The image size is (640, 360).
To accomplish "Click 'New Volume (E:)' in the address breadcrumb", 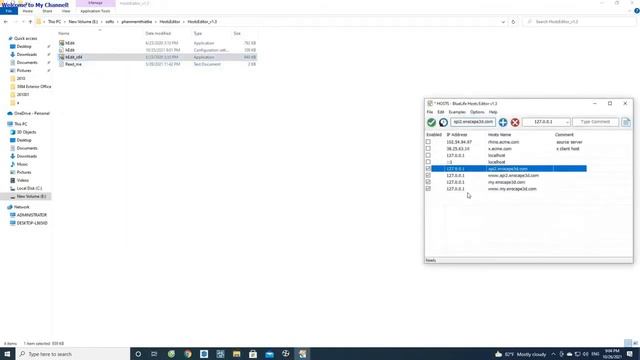I will [x=83, y=22].
